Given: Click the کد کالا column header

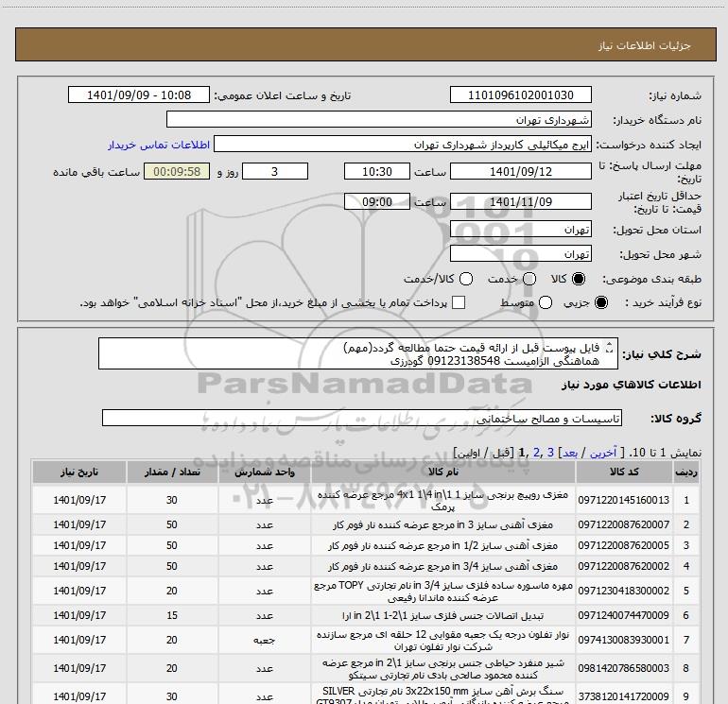Looking at the screenshot, I should (x=624, y=472).
